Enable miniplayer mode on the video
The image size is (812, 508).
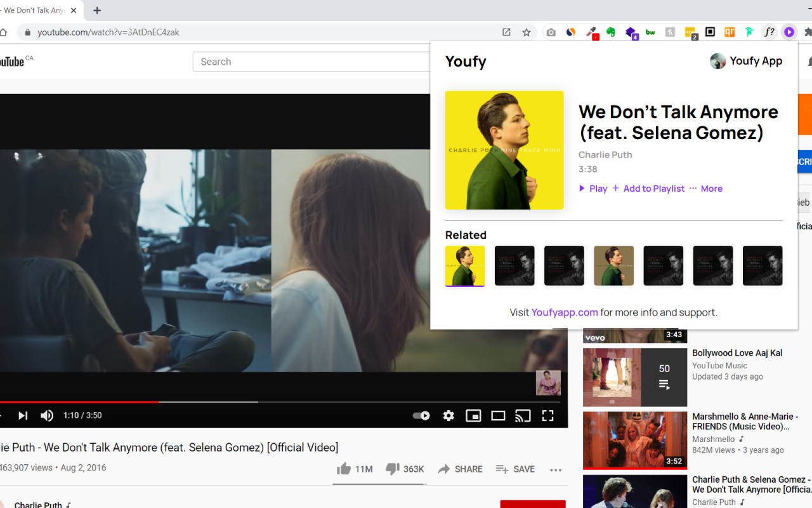473,415
